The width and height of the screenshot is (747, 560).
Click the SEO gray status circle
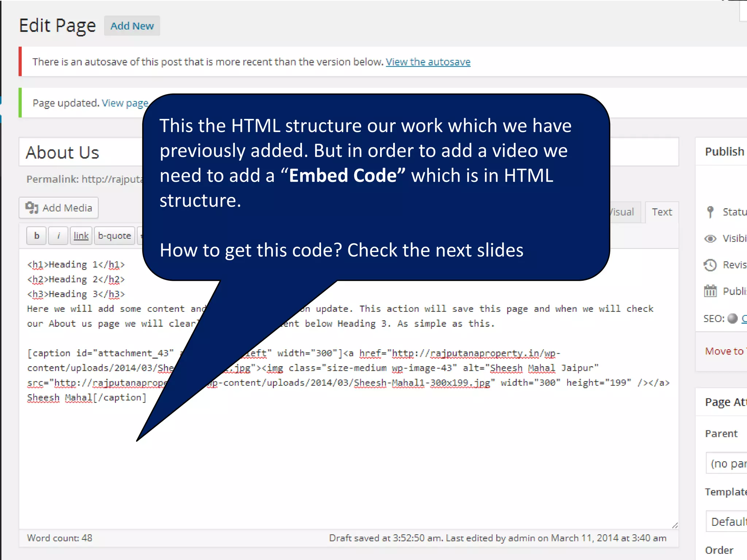coord(732,319)
